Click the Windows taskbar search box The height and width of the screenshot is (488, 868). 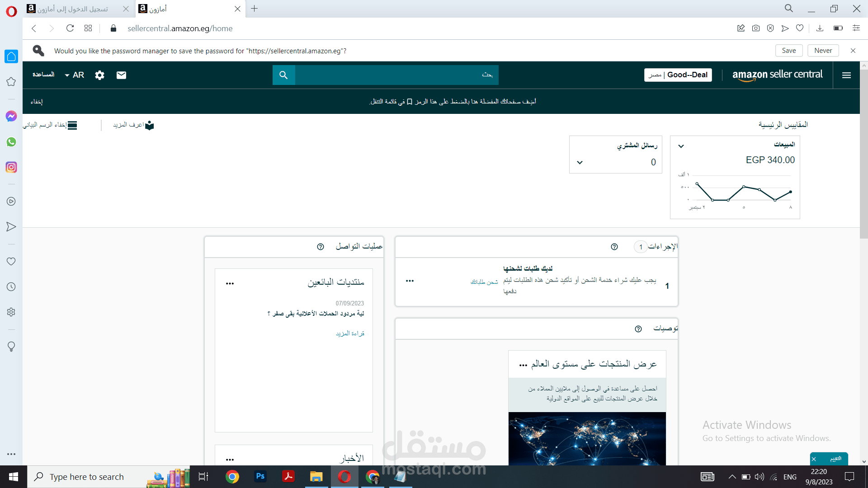pos(108,477)
